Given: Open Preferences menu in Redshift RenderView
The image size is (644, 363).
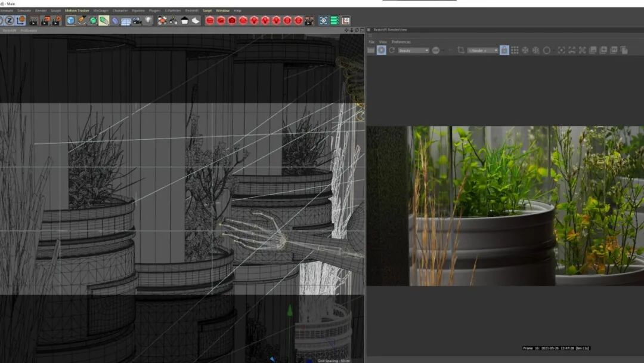Looking at the screenshot, I should point(401,42).
